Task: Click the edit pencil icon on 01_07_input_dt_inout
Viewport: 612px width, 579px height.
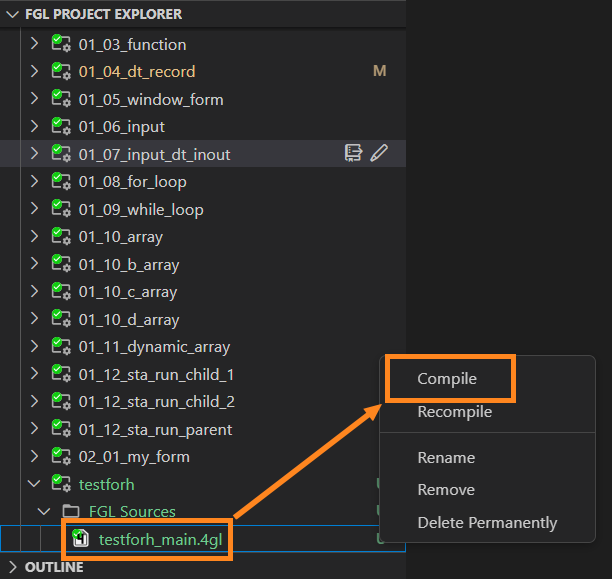Action: click(379, 153)
